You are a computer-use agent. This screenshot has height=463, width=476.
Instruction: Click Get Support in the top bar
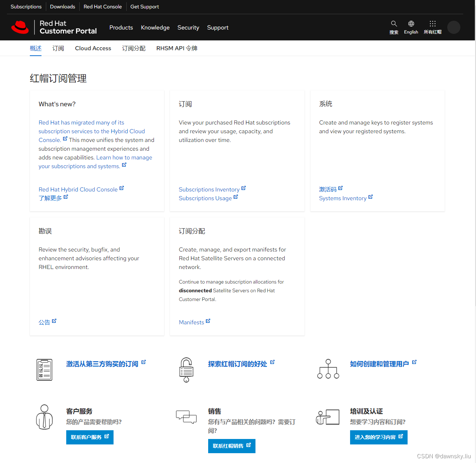click(x=144, y=7)
